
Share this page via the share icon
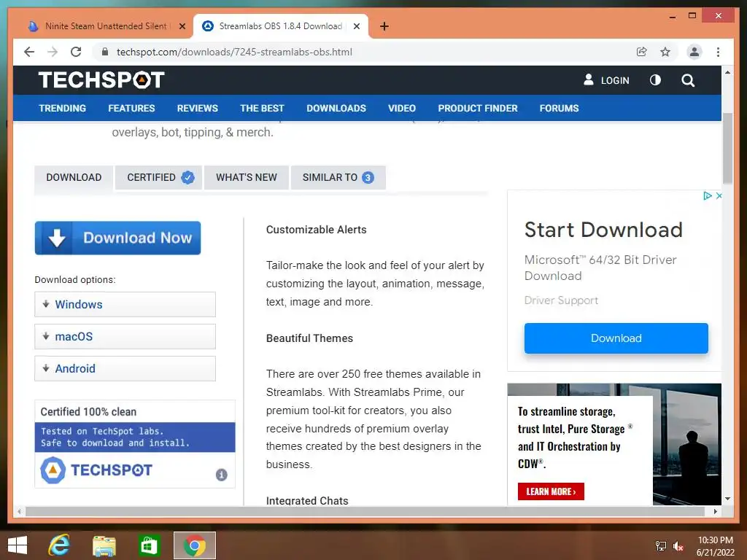tap(642, 52)
